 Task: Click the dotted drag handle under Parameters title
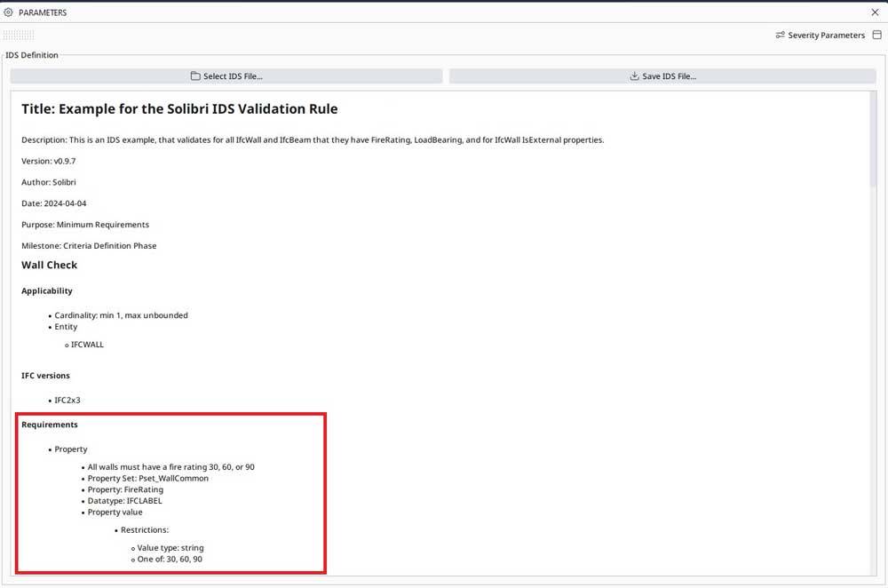pyautogui.click(x=19, y=36)
